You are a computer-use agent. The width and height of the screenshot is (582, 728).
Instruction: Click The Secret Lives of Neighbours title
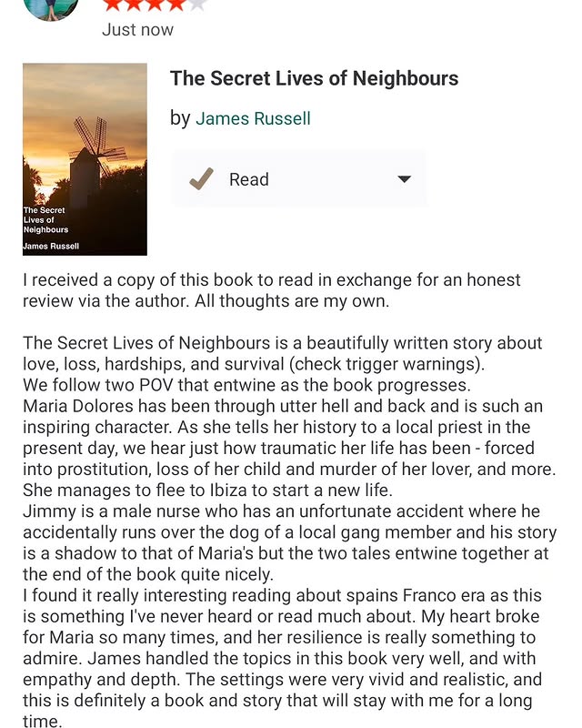pos(313,79)
